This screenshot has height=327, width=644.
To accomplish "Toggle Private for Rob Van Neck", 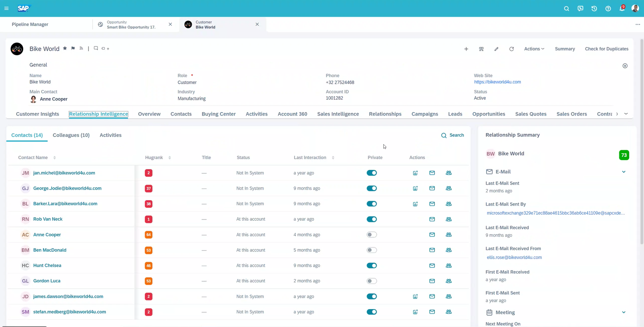I will (x=372, y=219).
